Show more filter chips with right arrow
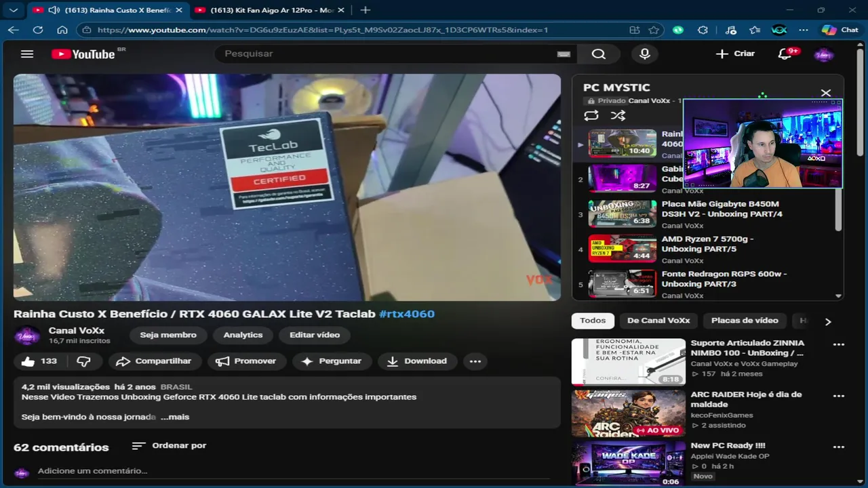This screenshot has width=868, height=488. pyautogui.click(x=828, y=321)
